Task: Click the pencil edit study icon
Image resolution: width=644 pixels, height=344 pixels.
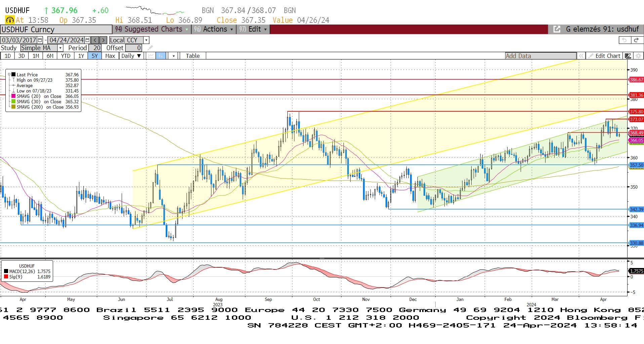Action: [150, 48]
